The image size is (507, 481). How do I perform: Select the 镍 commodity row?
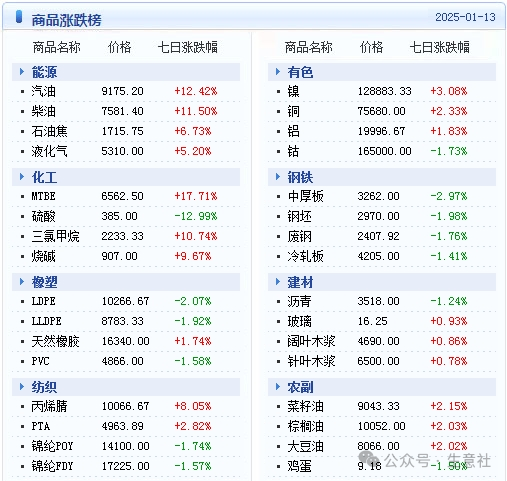click(382, 91)
